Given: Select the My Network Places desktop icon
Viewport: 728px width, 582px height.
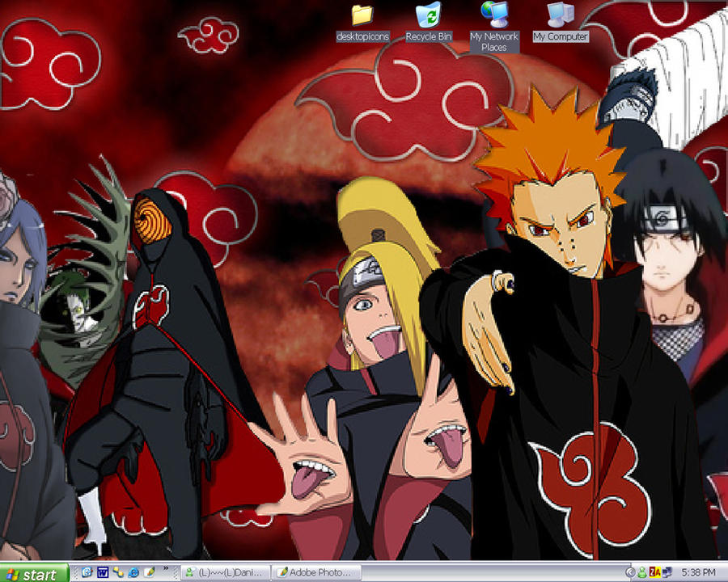Looking at the screenshot, I should click(x=493, y=27).
